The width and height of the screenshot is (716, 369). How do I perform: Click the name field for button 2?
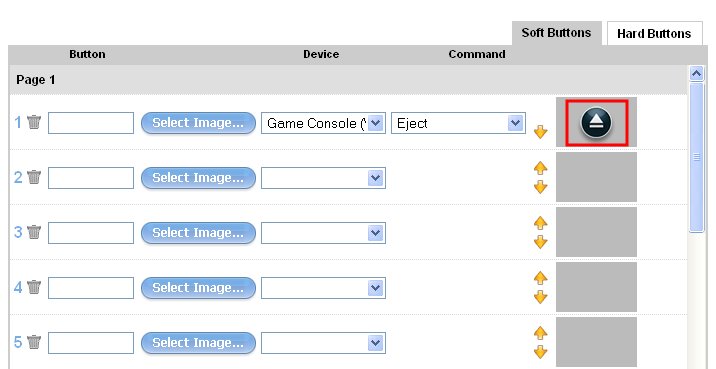(91, 178)
